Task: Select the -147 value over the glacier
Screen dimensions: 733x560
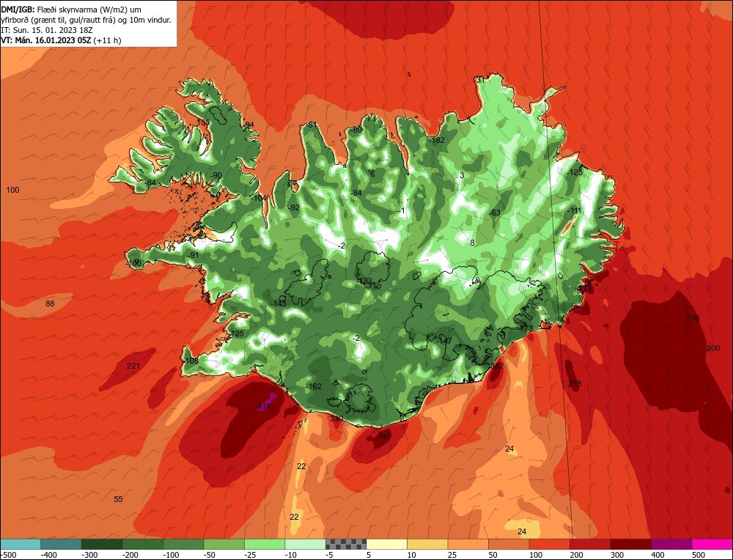Action: (x=443, y=341)
